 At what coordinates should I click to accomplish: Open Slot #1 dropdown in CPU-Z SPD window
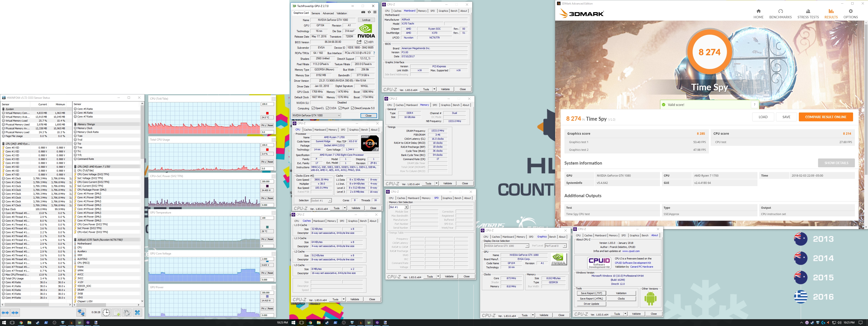coord(399,207)
